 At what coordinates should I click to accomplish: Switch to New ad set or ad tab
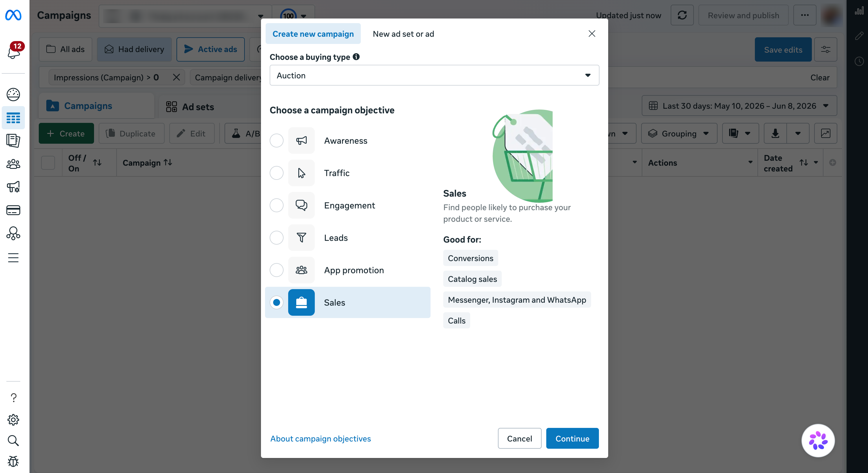point(403,34)
